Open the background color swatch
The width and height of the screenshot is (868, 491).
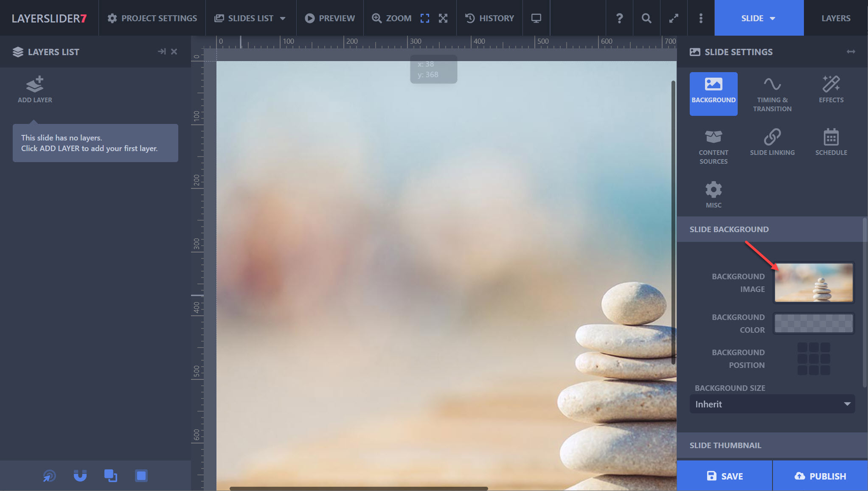pyautogui.click(x=813, y=323)
